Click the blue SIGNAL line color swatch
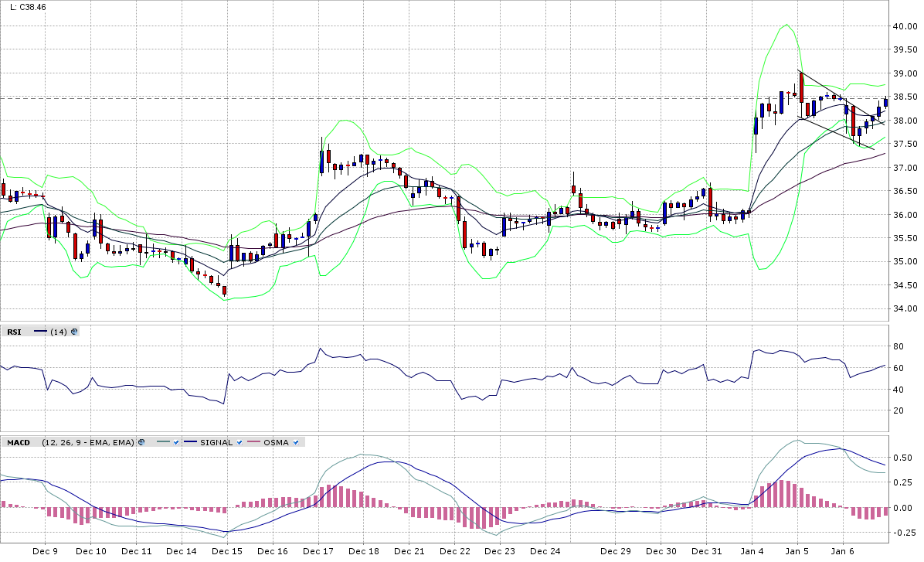Screen dimensions: 924x562 coord(190,442)
